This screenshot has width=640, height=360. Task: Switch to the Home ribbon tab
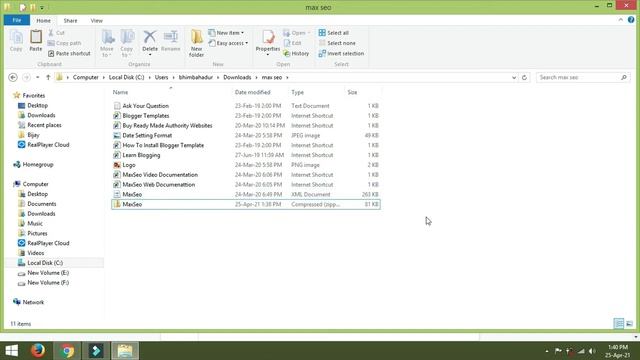pyautogui.click(x=43, y=20)
